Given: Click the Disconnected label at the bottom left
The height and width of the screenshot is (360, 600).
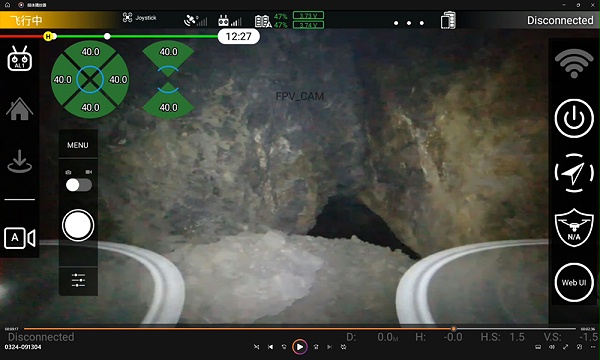Looking at the screenshot, I should click(x=41, y=337).
